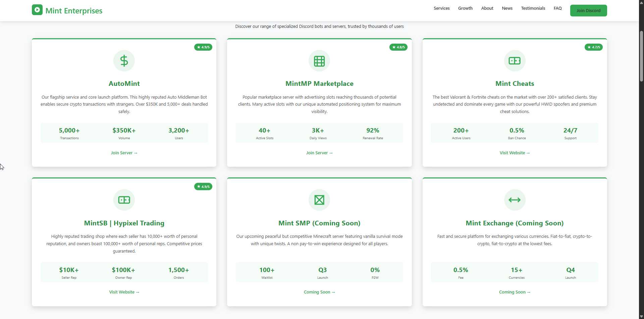Click the Mint Exchange double arrow icon

515,200
